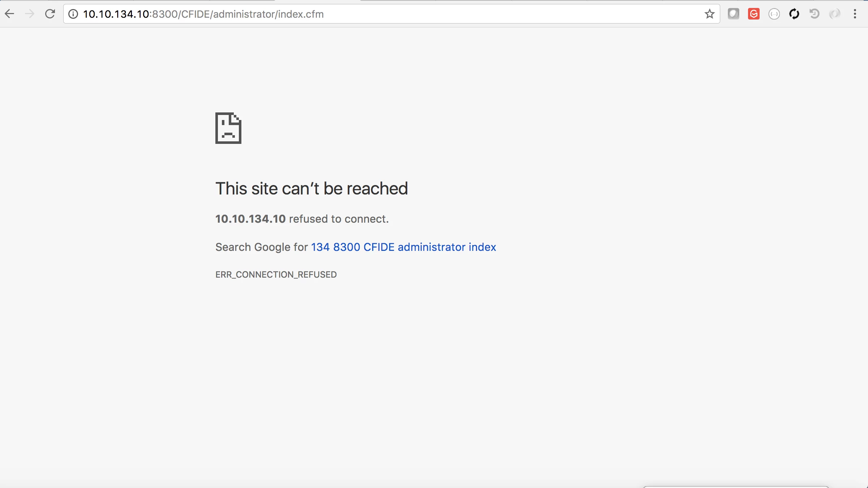Open Chrome's three-dot menu
This screenshot has width=868, height=488.
855,14
